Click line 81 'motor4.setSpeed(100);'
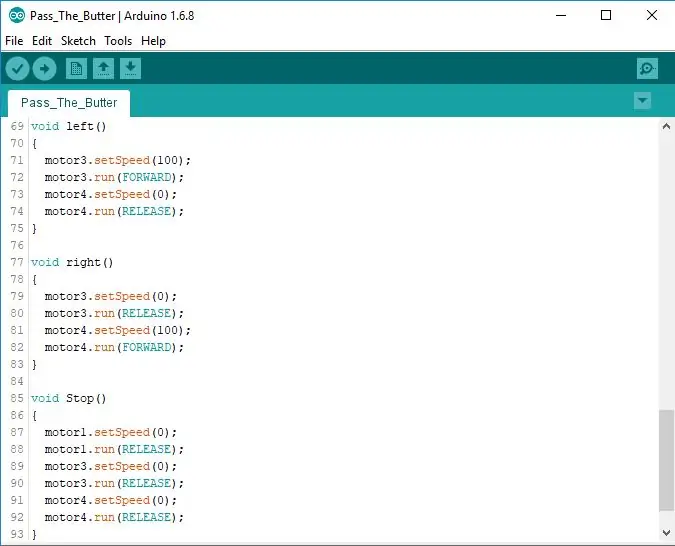Viewport: 675px width, 546px height. [x=118, y=331]
